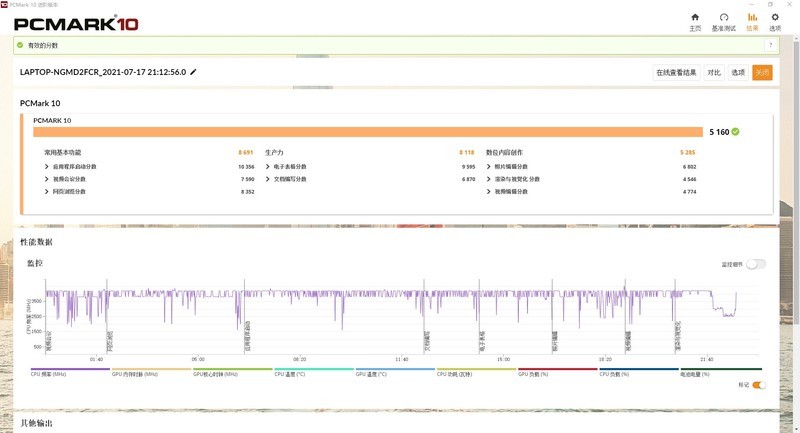This screenshot has height=433, width=800.
Task: Expand the 视频会议分数 row
Action: [x=47, y=179]
